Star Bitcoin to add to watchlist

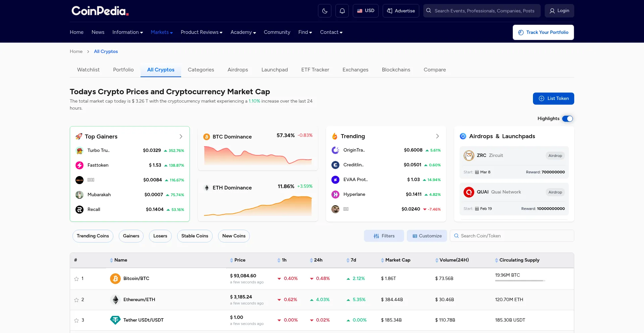pyautogui.click(x=76, y=279)
